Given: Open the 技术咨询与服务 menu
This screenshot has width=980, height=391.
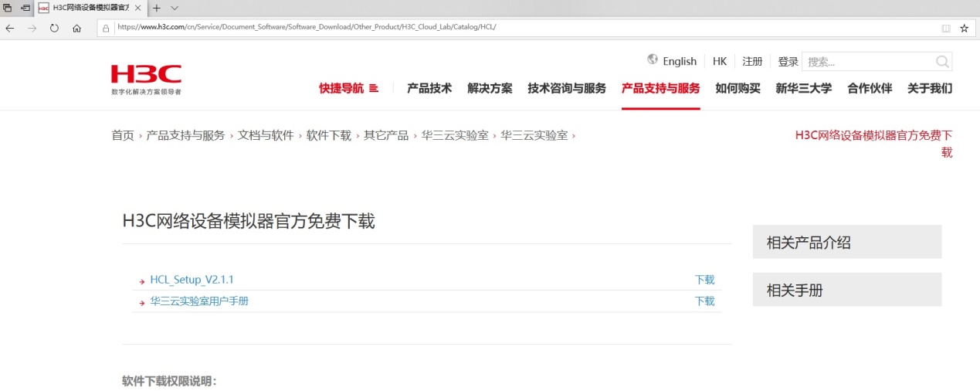Looking at the screenshot, I should (567, 88).
